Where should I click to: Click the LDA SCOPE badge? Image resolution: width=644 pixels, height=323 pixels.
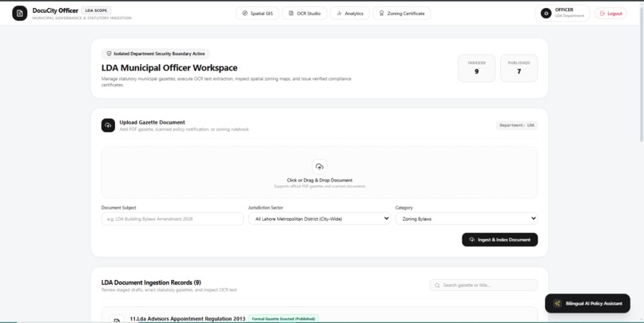click(96, 10)
